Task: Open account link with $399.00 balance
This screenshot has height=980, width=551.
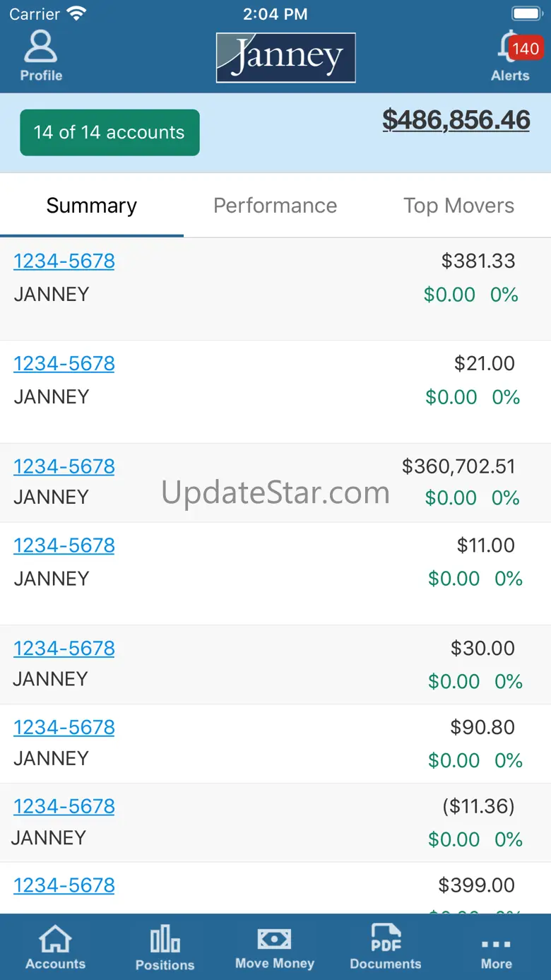Action: (x=64, y=885)
